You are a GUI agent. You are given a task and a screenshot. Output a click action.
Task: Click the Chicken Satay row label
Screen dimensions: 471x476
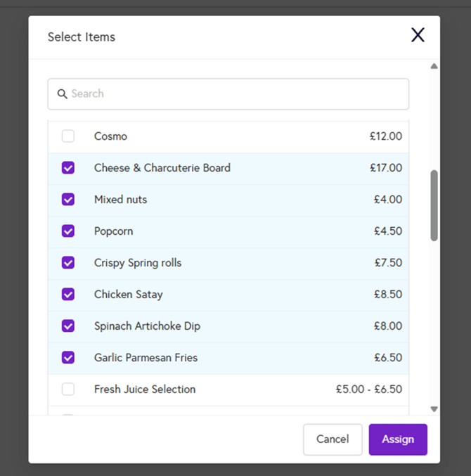[x=129, y=295]
